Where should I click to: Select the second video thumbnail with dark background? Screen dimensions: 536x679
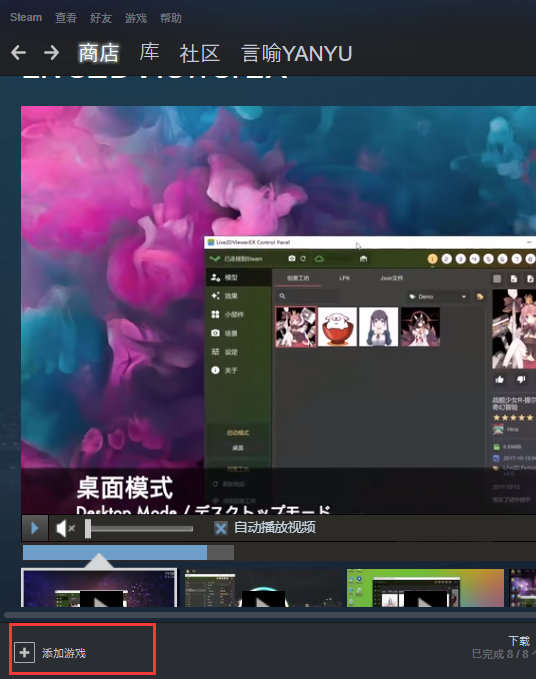click(x=263, y=588)
